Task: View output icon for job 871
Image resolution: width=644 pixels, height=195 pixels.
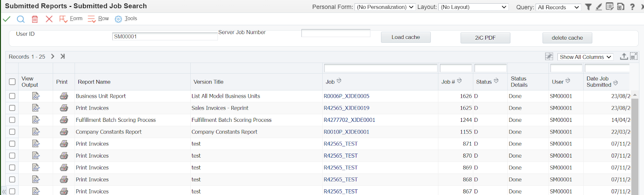Action: [36, 144]
